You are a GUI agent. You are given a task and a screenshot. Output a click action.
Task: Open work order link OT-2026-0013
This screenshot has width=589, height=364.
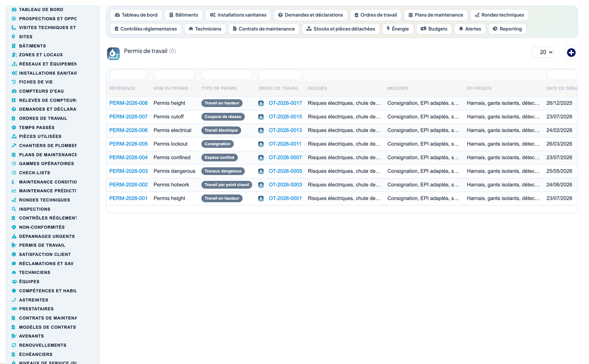[x=285, y=130]
